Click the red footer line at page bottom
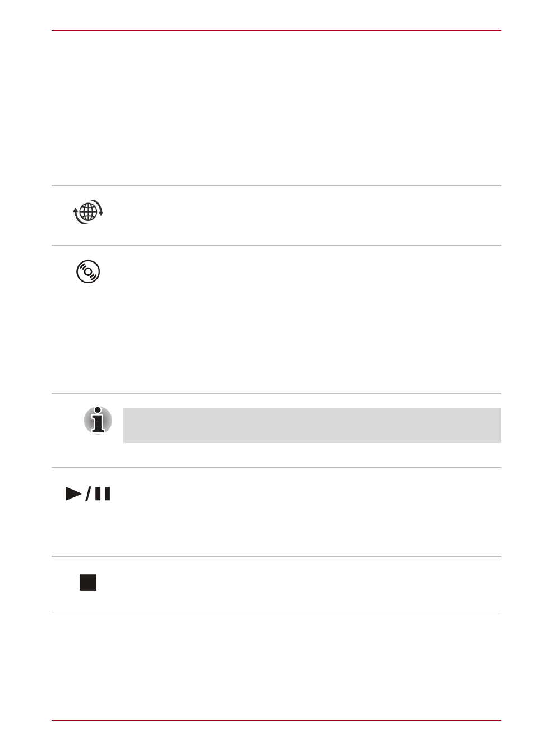535x756 pixels. pyautogui.click(x=276, y=720)
